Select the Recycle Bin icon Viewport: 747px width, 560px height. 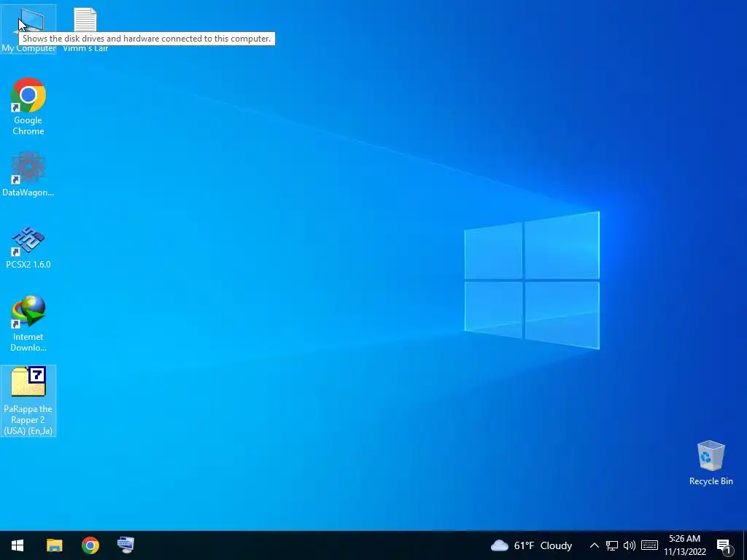(x=711, y=463)
